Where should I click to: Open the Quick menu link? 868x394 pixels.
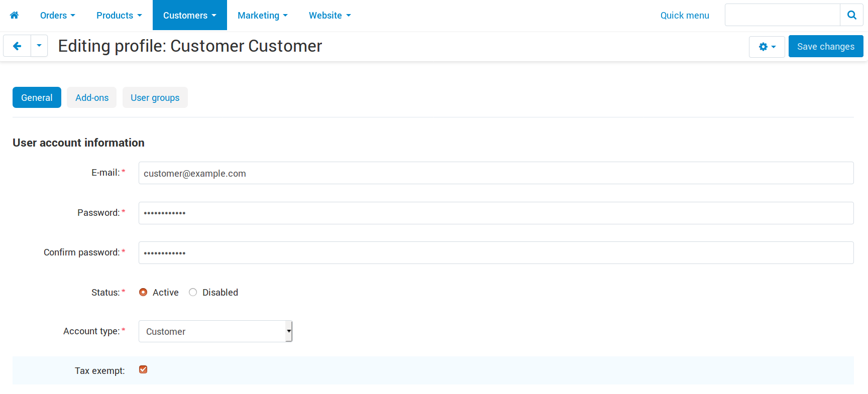(685, 15)
